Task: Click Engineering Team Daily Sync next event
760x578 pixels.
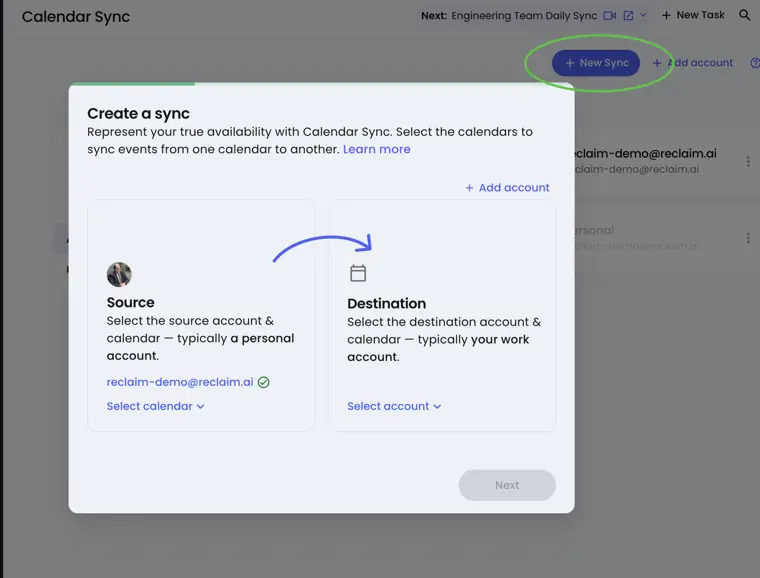Action: (x=524, y=16)
